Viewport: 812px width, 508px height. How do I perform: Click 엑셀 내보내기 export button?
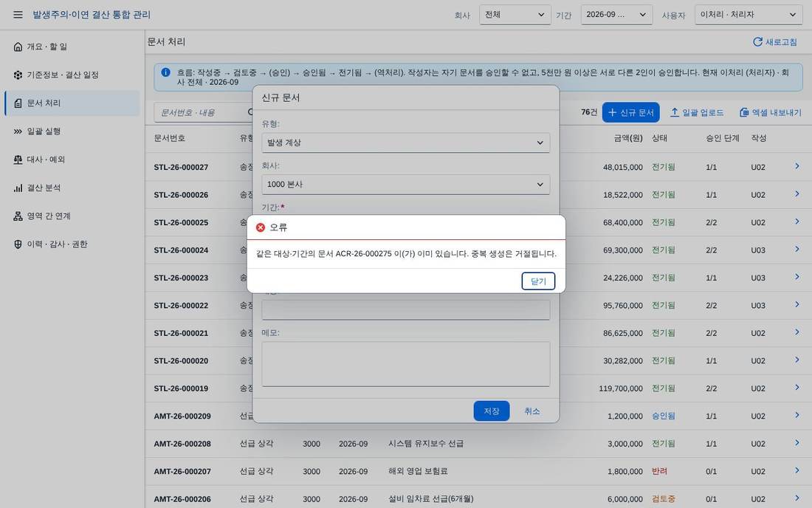770,112
